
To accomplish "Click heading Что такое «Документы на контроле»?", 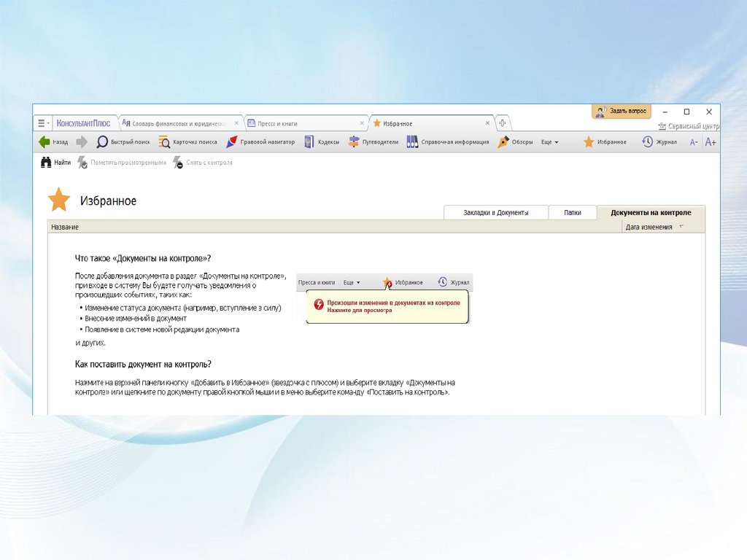I will point(143,259).
